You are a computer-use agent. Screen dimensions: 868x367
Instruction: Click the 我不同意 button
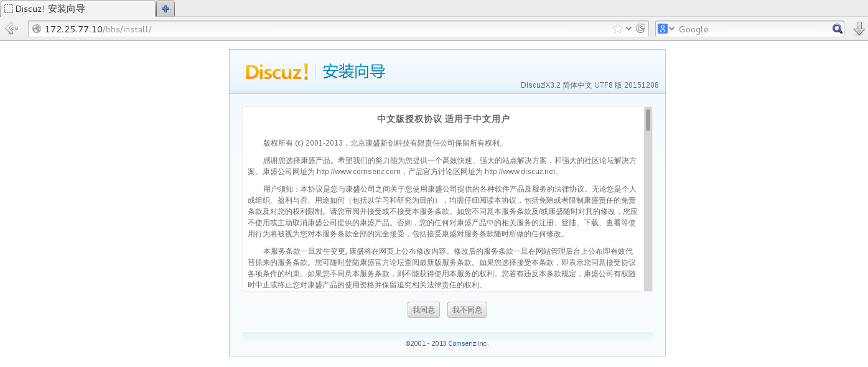467,310
